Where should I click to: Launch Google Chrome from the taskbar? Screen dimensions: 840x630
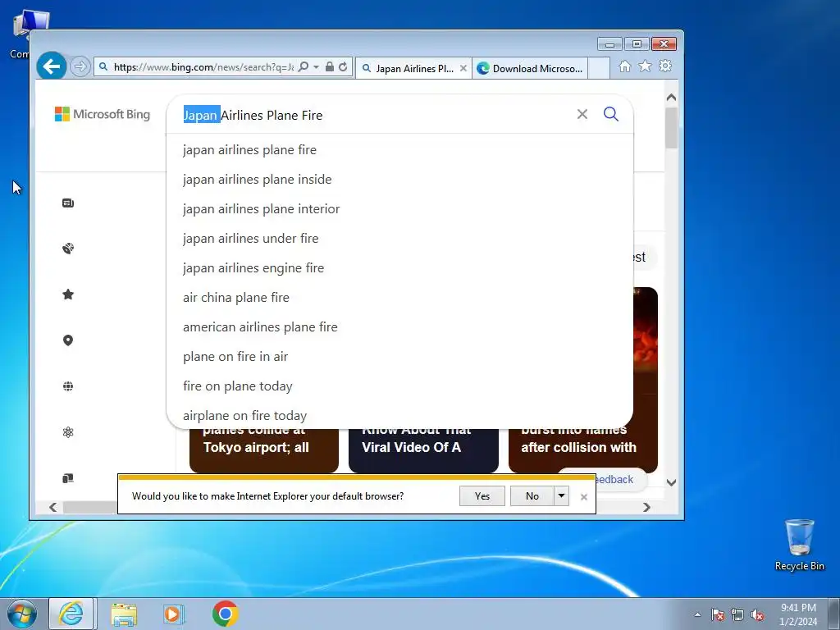(x=226, y=614)
